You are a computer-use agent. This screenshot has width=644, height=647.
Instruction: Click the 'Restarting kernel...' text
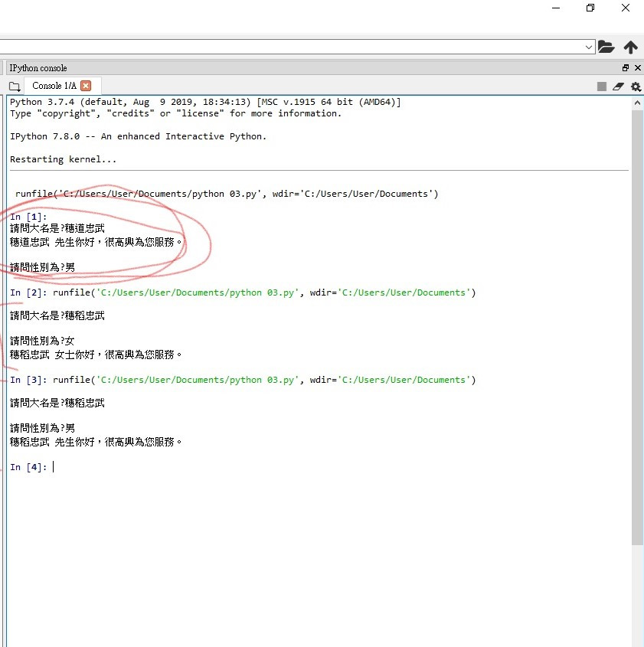coord(63,159)
